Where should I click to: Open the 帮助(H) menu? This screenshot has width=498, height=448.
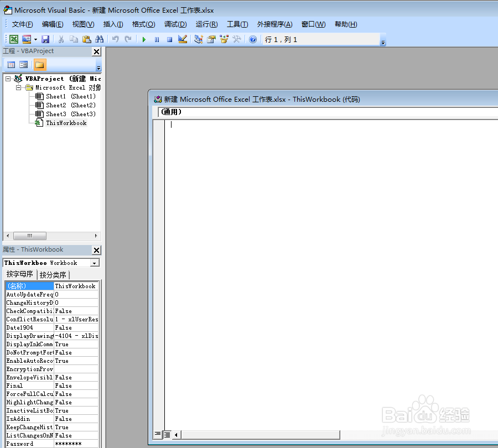click(346, 24)
